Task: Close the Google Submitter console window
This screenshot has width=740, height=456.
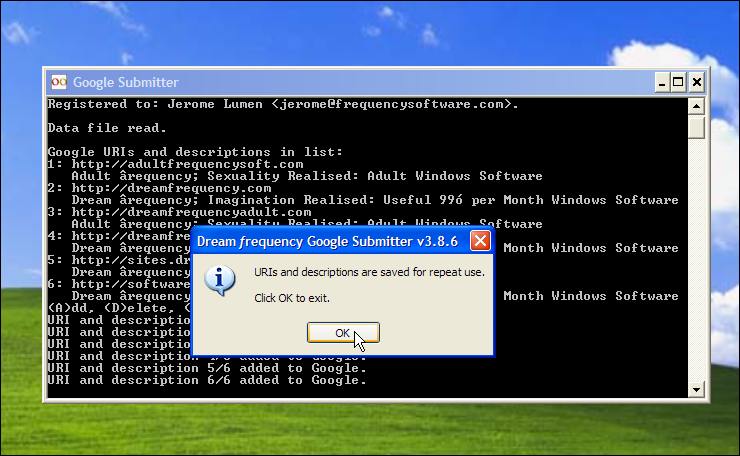Action: [x=697, y=82]
